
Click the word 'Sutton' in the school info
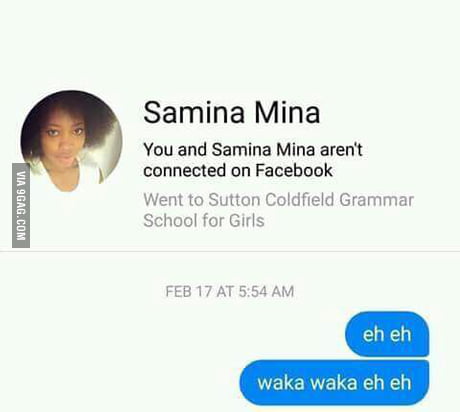pyautogui.click(x=234, y=200)
